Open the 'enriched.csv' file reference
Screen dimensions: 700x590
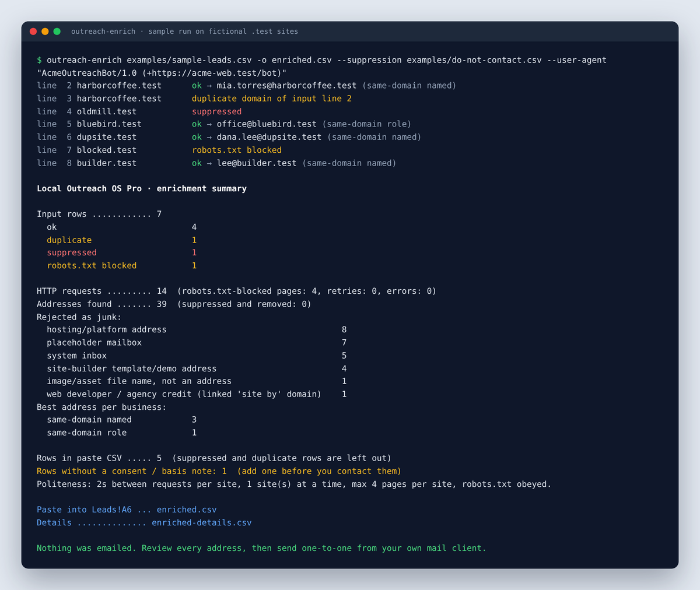pyautogui.click(x=187, y=510)
